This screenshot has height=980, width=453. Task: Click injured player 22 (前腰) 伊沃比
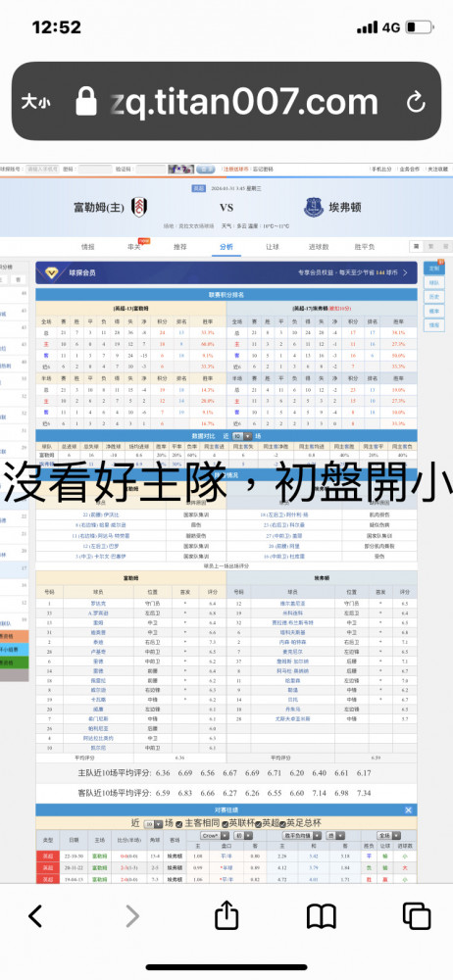(99, 515)
